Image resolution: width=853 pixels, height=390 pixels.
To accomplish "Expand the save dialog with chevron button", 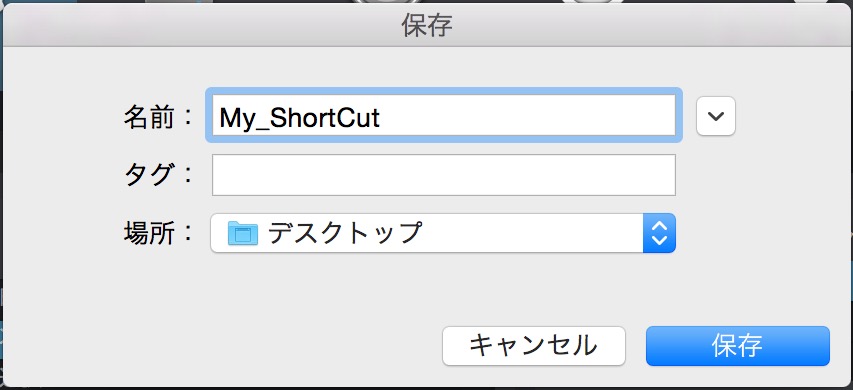I will click(x=716, y=116).
